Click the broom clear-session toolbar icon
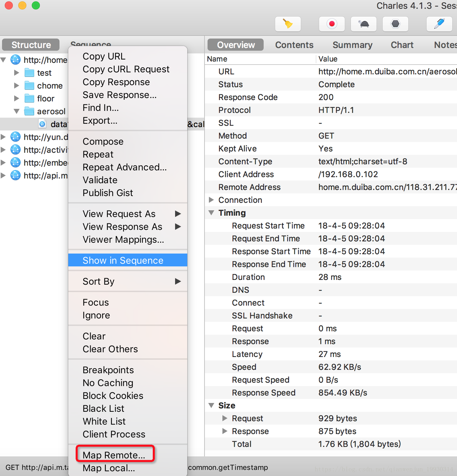This screenshot has width=457, height=476. click(x=288, y=24)
